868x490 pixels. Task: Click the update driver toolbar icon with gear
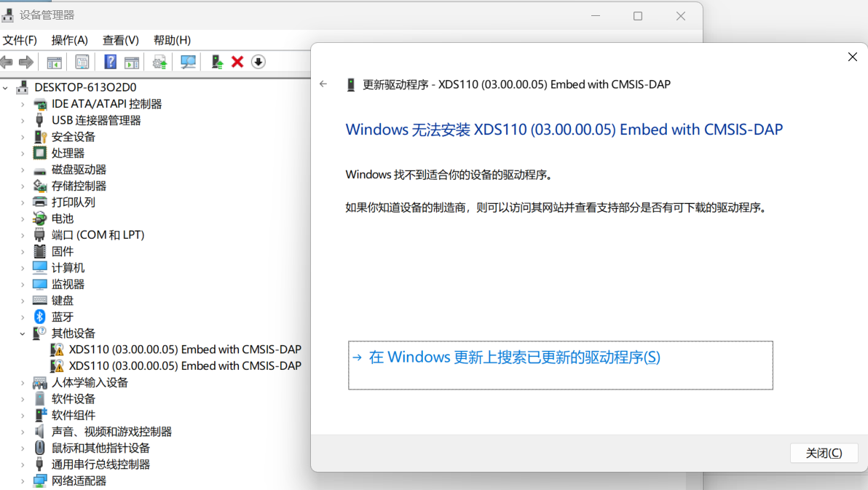click(160, 62)
